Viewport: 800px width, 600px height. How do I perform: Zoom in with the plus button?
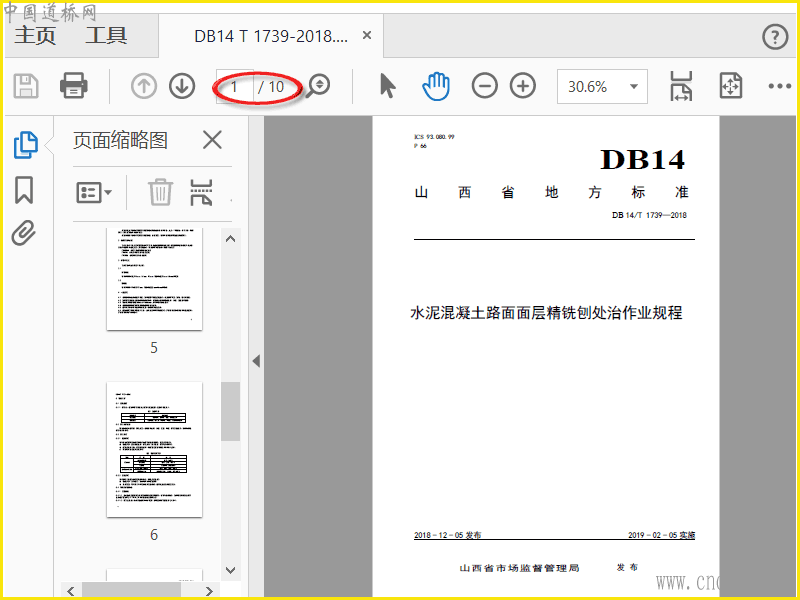click(523, 86)
